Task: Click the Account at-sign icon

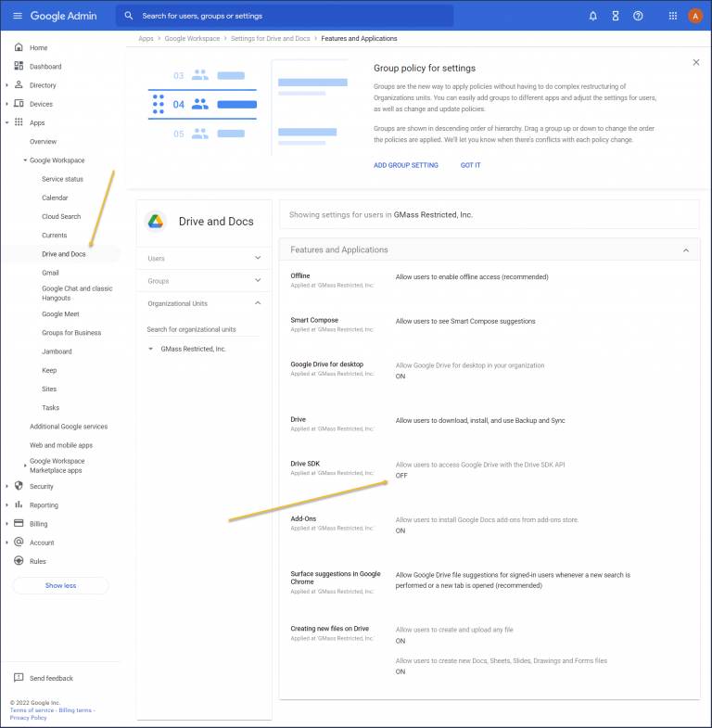Action: click(x=19, y=542)
